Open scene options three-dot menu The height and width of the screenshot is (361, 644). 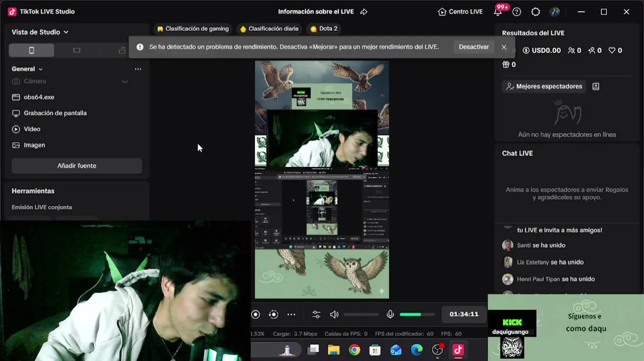click(x=138, y=69)
